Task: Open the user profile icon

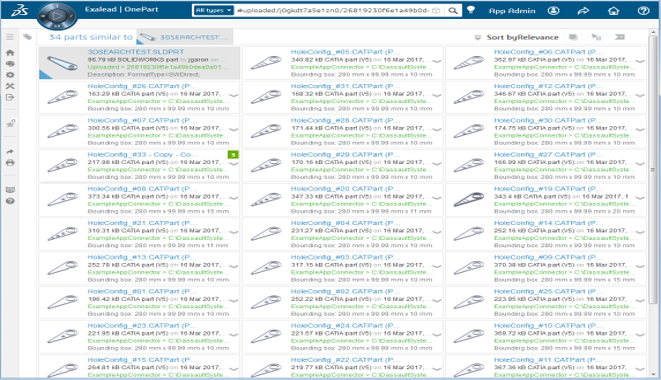Action: pos(554,11)
